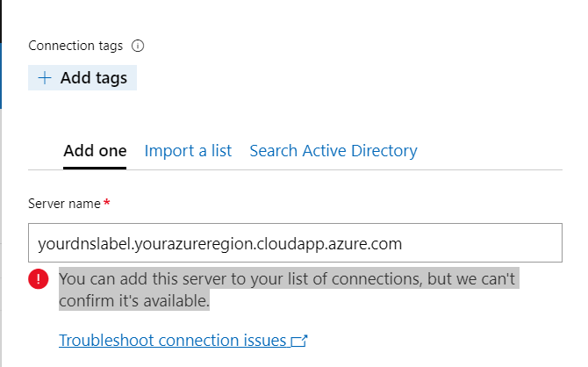The width and height of the screenshot is (588, 367).
Task: Click the plus icon in Add tags
Action: tap(45, 78)
